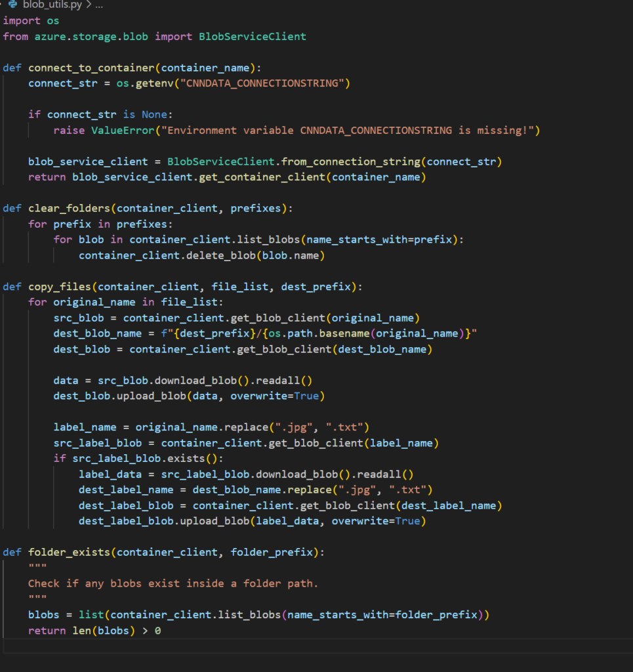Click 'name_starts_with=prefix' argument in clear_folders
The image size is (633, 672).
(379, 240)
